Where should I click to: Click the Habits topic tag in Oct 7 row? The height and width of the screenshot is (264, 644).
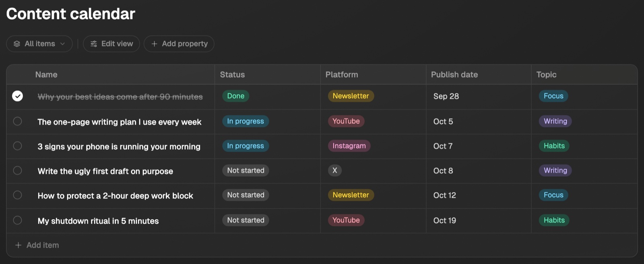click(554, 146)
